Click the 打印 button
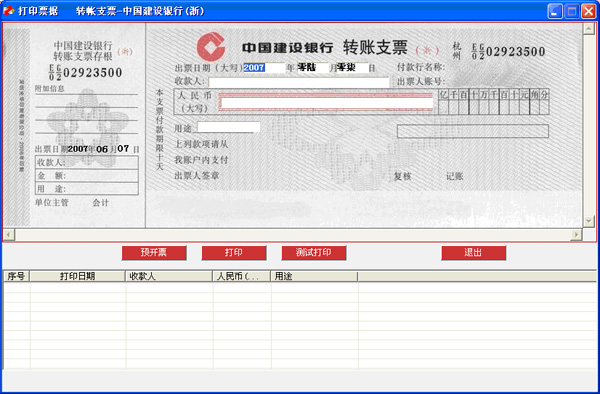The width and height of the screenshot is (600, 394). tap(234, 253)
